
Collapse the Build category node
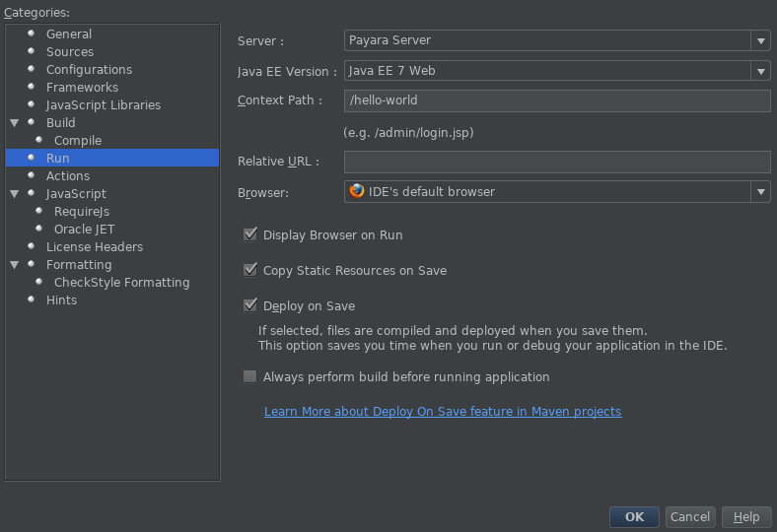[15, 123]
